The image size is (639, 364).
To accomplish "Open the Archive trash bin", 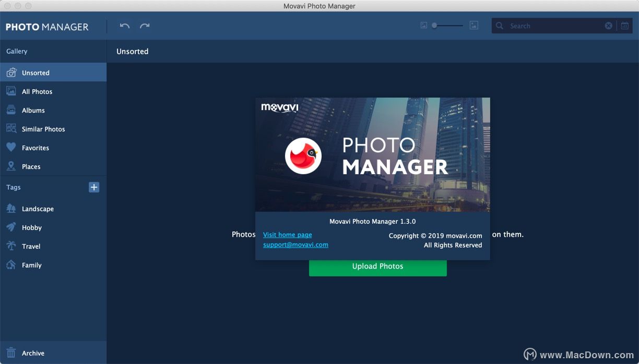I will click(53, 353).
